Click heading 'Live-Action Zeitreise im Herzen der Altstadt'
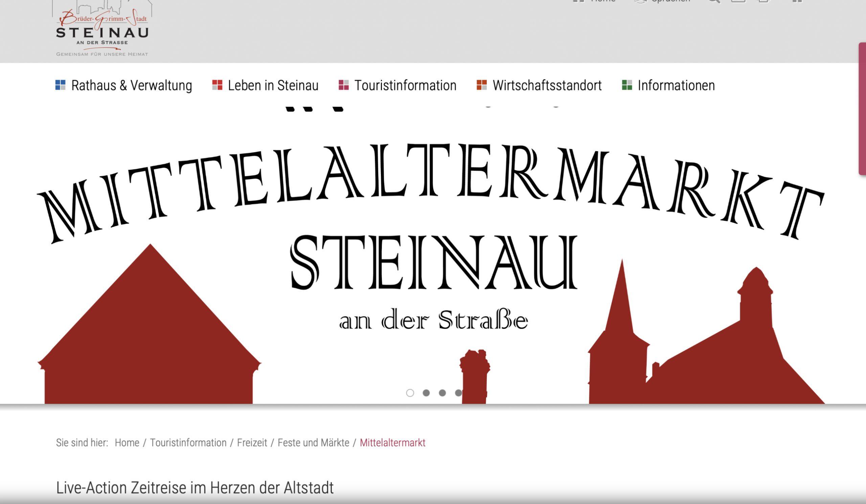The height and width of the screenshot is (504, 866). point(195,487)
